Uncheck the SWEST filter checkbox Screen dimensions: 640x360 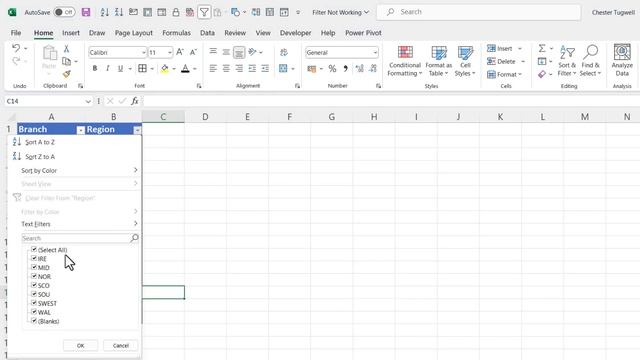pos(34,303)
